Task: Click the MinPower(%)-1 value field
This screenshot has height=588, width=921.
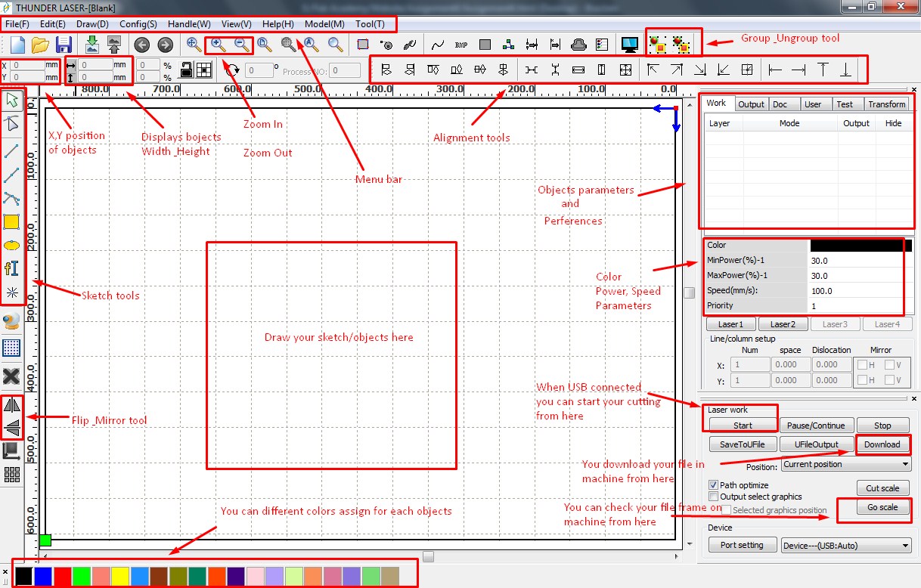Action: pyautogui.click(x=860, y=260)
